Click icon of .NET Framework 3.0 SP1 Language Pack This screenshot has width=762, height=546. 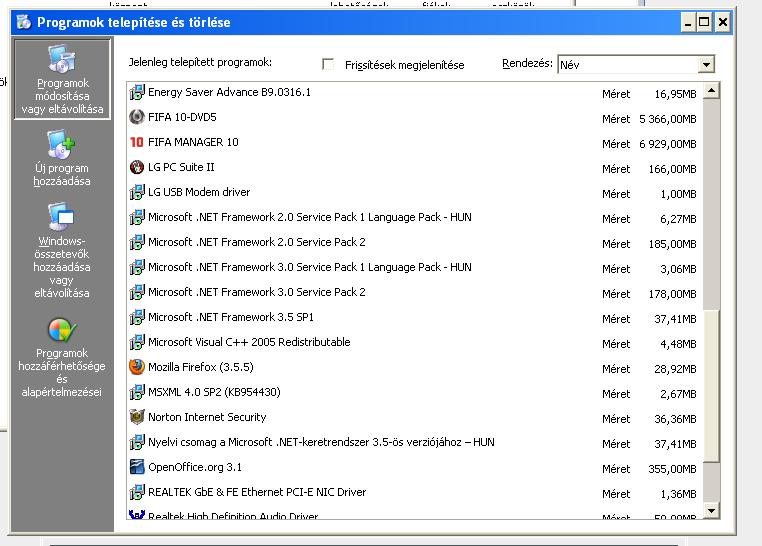(137, 267)
